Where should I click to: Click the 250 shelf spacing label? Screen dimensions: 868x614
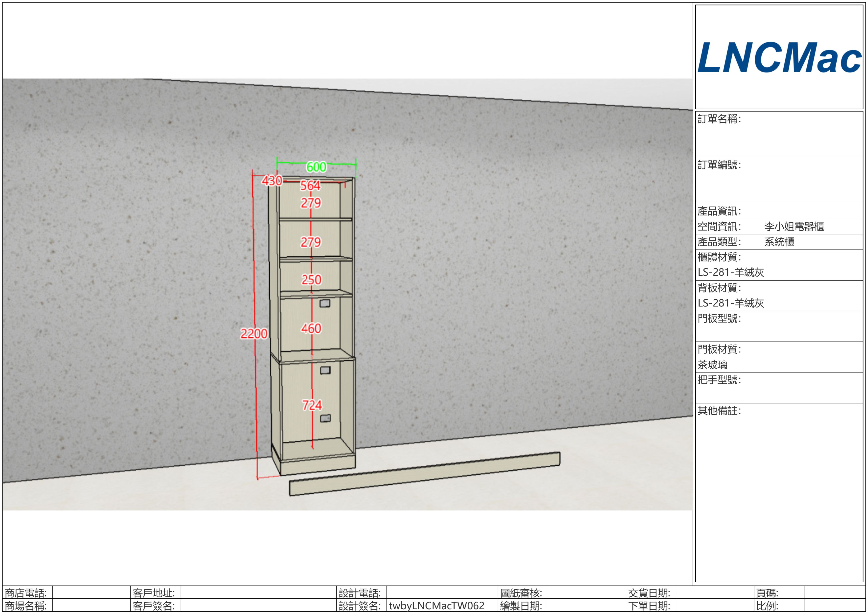(x=311, y=280)
